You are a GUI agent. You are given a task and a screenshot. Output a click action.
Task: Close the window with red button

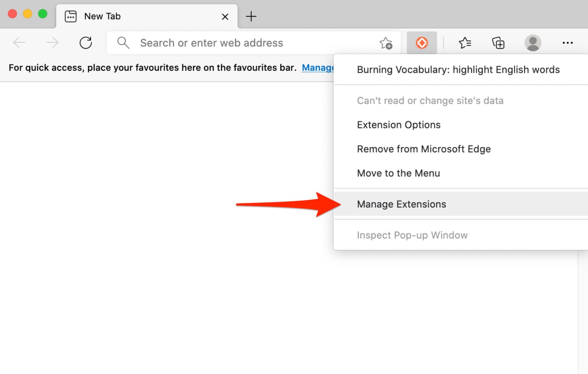click(x=13, y=14)
